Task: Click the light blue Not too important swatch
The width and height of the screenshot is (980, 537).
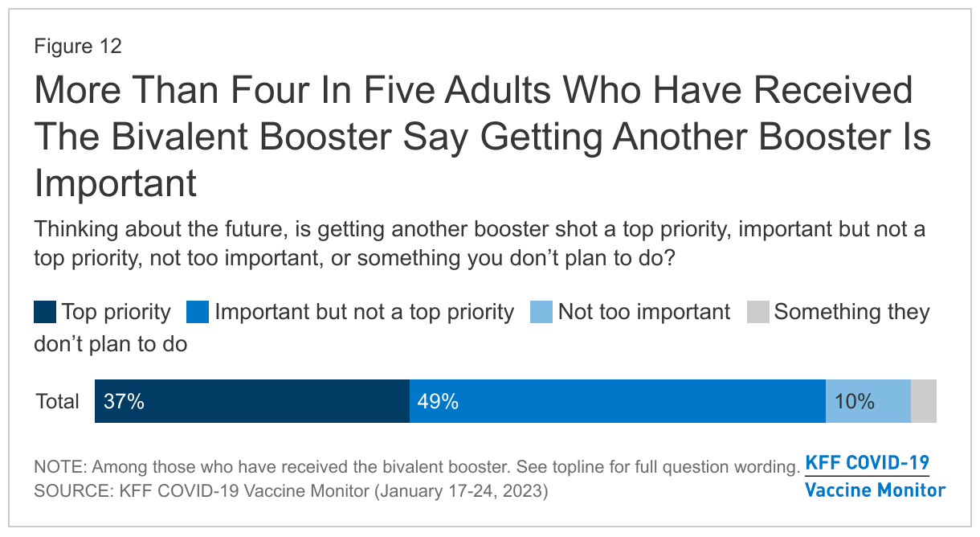Action: [541, 312]
